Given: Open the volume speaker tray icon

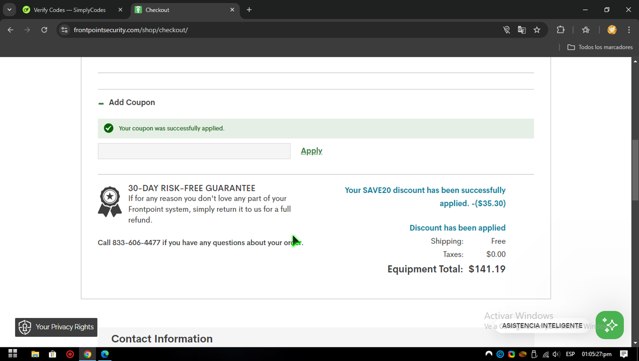Looking at the screenshot, I should coord(556,354).
